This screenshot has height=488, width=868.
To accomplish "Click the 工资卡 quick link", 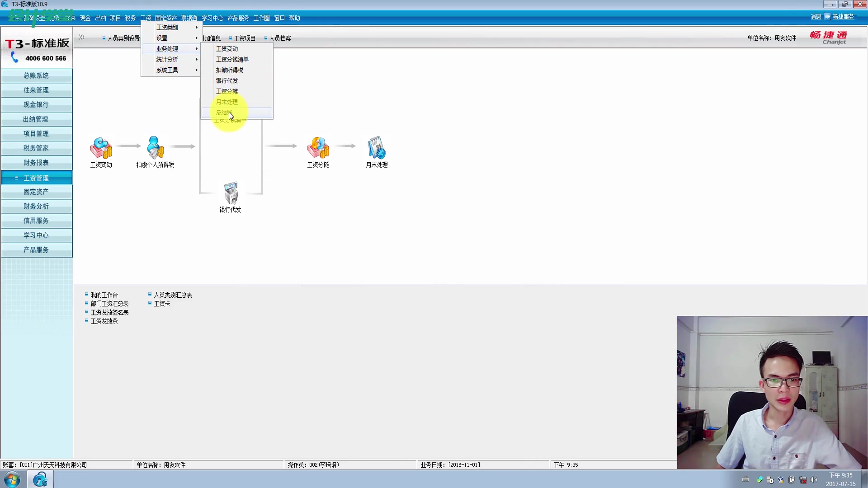I will [x=161, y=304].
